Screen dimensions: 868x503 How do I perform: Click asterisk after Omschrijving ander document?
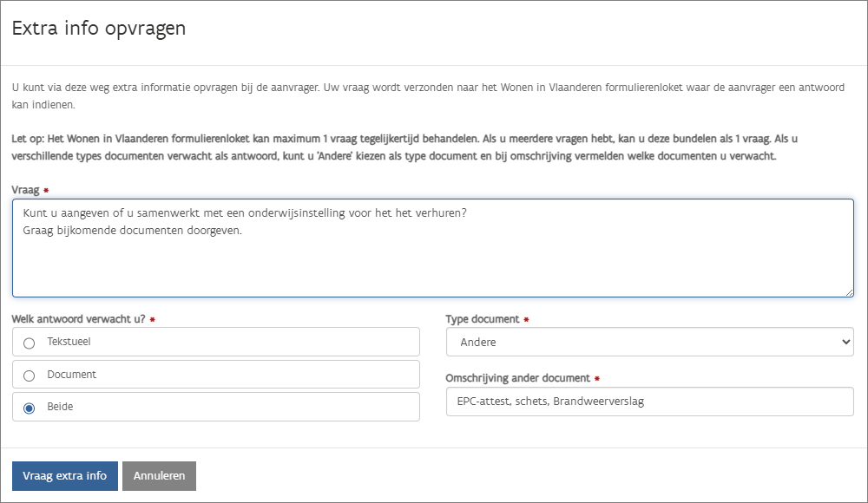tap(598, 379)
